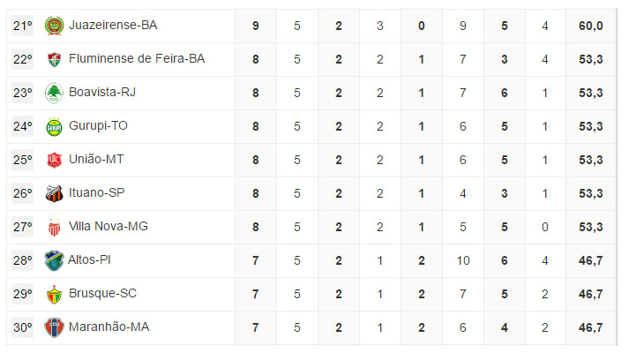Click the Altos-PI team badge
Image resolution: width=644 pixels, height=353 pixels.
54,260
